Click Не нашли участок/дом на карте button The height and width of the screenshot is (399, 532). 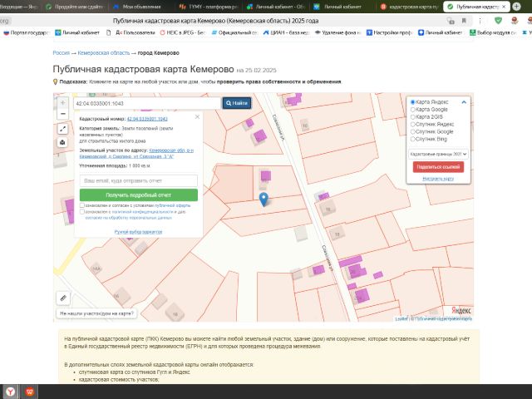click(96, 313)
